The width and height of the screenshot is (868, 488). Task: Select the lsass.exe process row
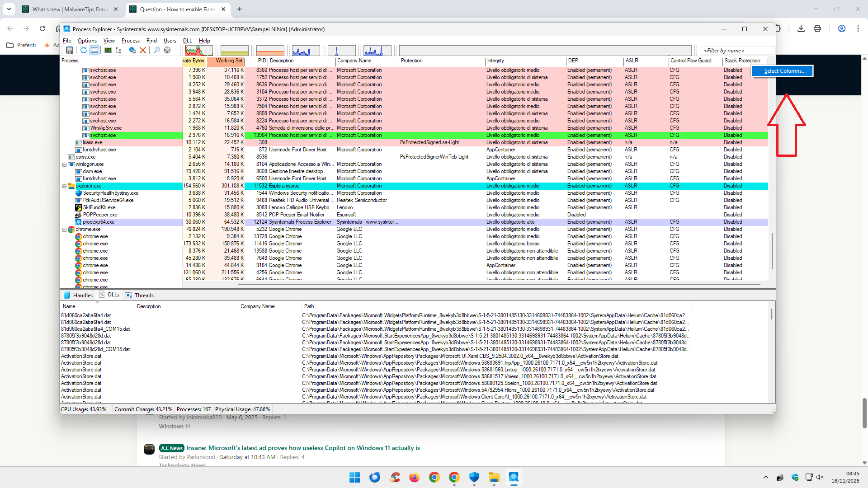point(414,143)
